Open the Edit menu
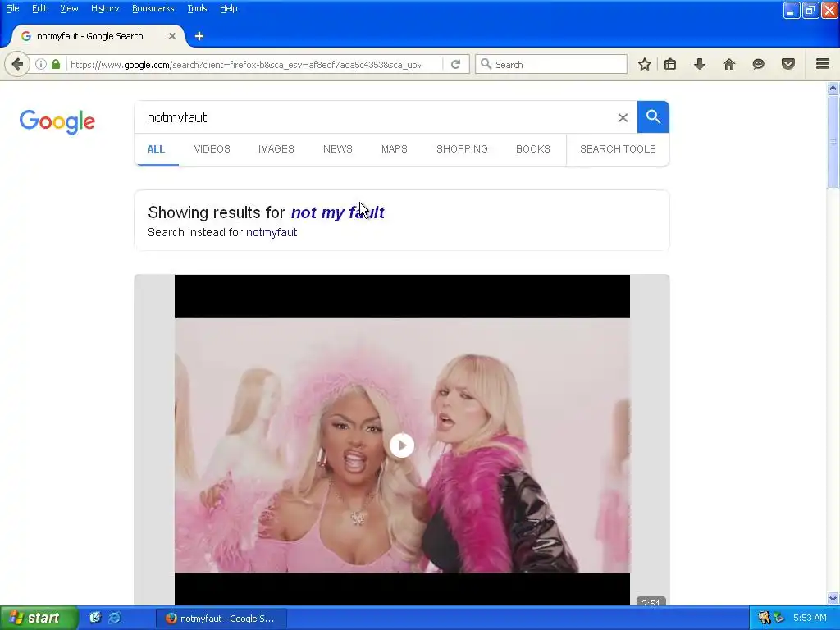The height and width of the screenshot is (630, 840). coord(39,8)
